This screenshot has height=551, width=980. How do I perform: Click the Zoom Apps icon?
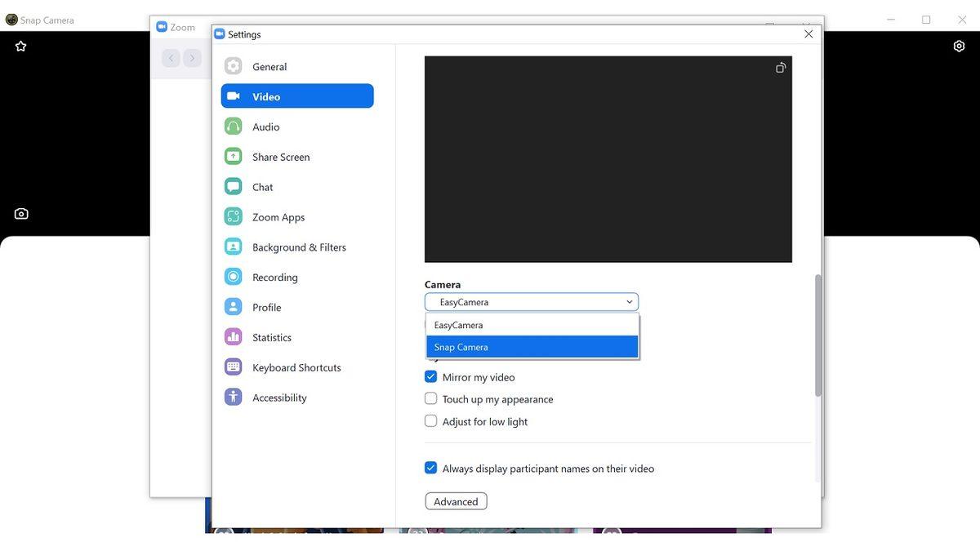[x=234, y=217]
